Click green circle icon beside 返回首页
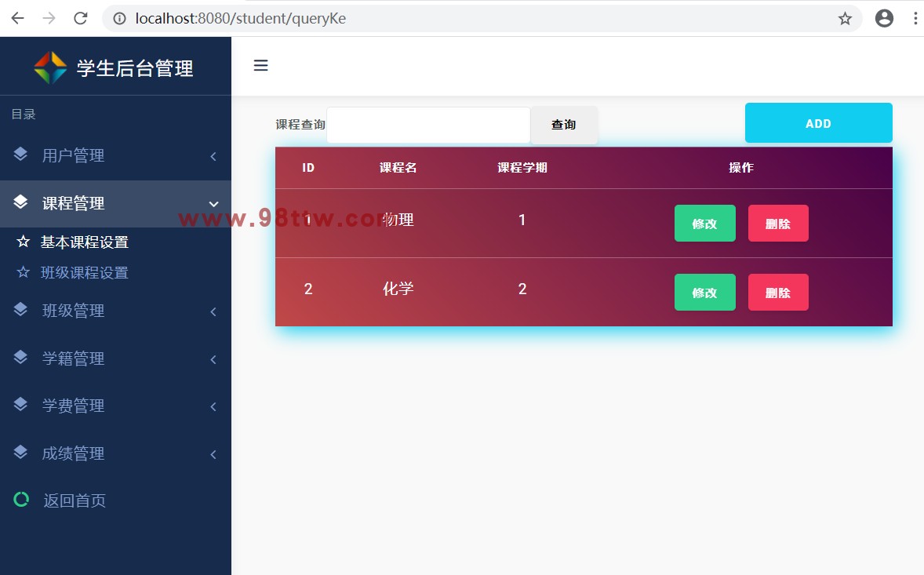 coord(21,500)
